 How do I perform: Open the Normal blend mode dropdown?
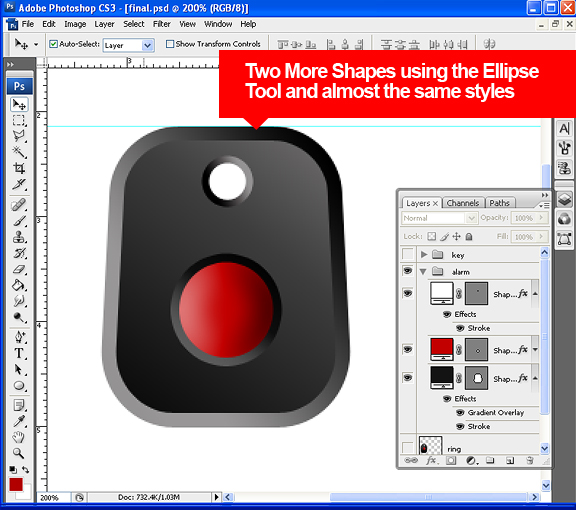471,218
